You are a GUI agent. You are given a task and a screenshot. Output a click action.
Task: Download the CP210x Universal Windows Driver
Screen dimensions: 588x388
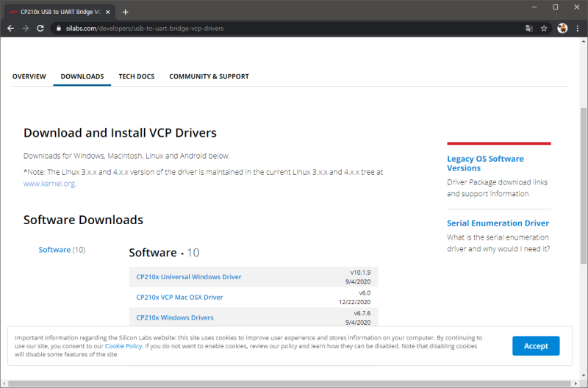coord(189,277)
